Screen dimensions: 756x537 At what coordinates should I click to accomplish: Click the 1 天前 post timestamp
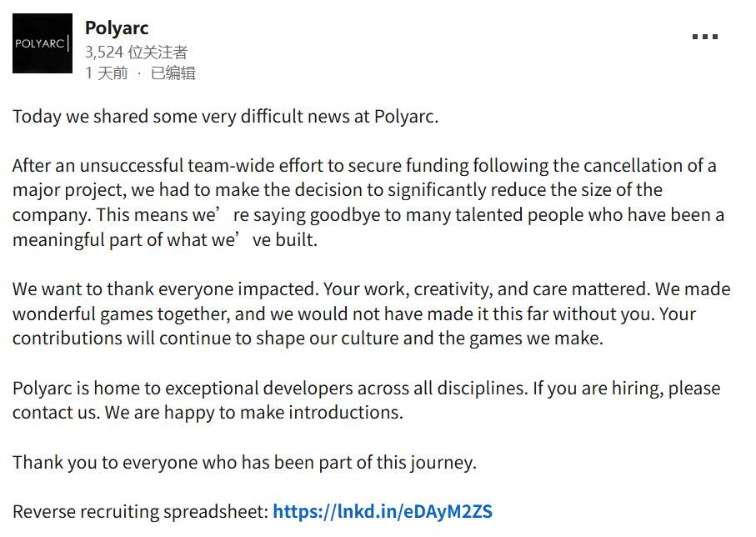click(105, 74)
